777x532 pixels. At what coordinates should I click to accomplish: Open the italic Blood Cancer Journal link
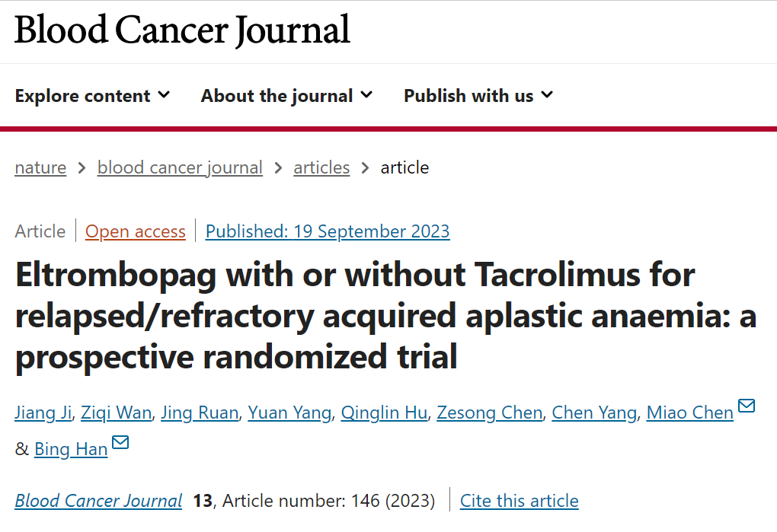click(98, 501)
